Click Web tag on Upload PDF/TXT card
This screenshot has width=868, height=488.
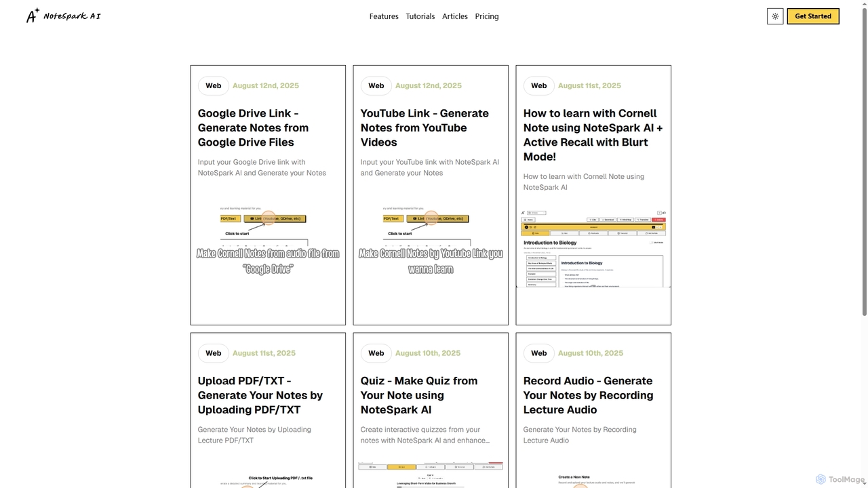coord(214,353)
